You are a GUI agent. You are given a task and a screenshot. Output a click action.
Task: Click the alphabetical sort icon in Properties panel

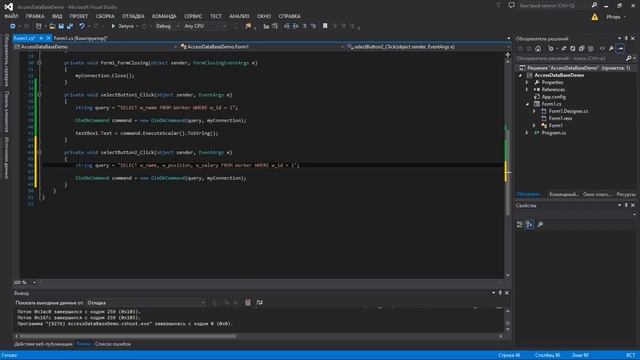[x=529, y=224]
